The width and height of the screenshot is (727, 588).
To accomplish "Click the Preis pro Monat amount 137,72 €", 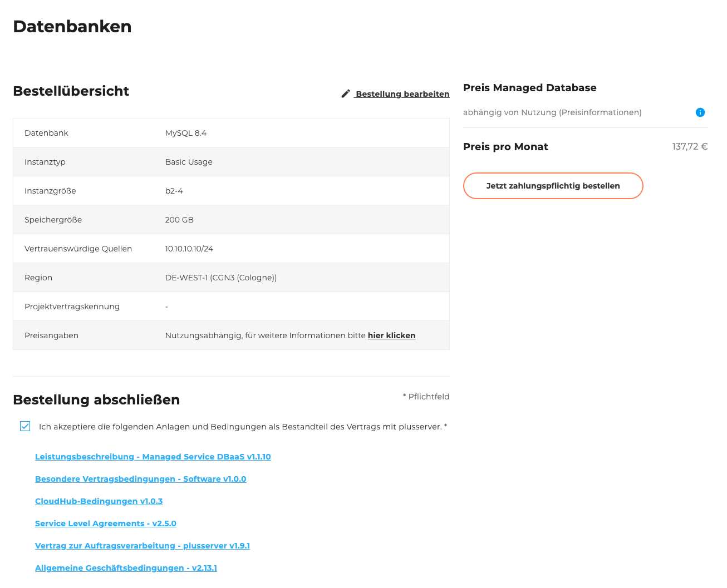I will tap(690, 146).
